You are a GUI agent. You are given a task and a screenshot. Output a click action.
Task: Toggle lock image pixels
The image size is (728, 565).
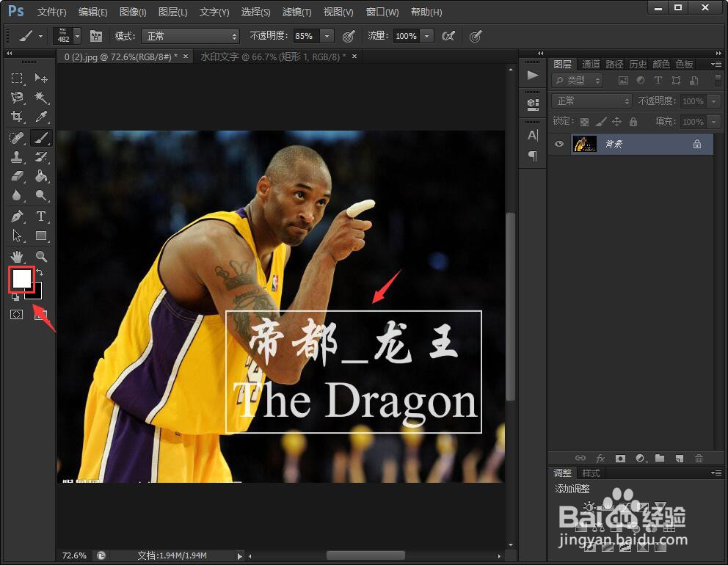coord(601,122)
